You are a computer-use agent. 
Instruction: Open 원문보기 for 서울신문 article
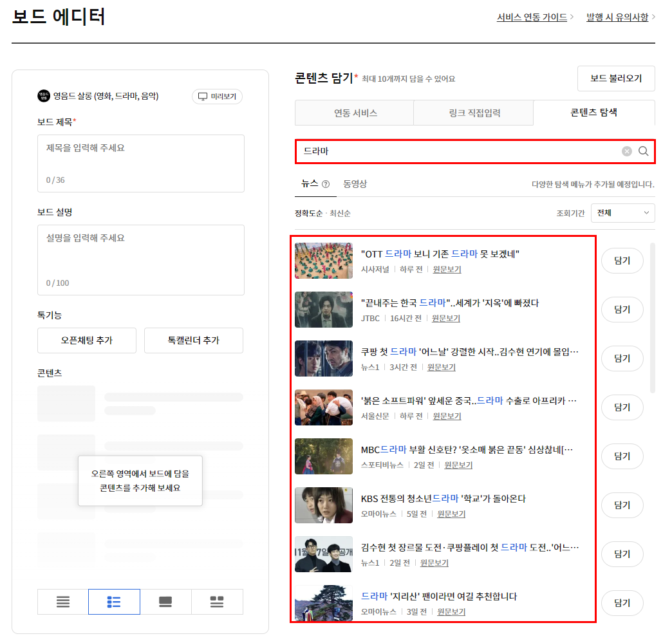tap(447, 416)
